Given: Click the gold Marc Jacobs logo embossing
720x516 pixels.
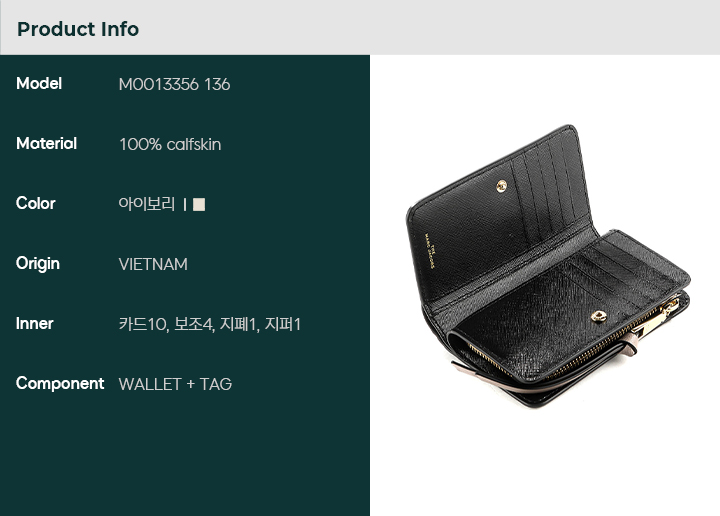Looking at the screenshot, I should [x=429, y=250].
